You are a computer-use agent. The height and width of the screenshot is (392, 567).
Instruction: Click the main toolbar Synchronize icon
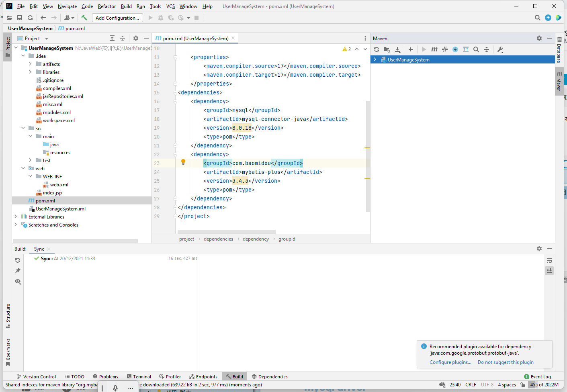tap(30, 18)
